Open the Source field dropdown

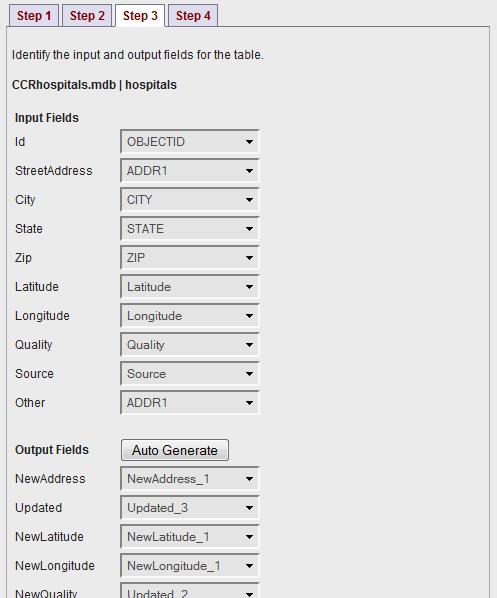tap(190, 374)
